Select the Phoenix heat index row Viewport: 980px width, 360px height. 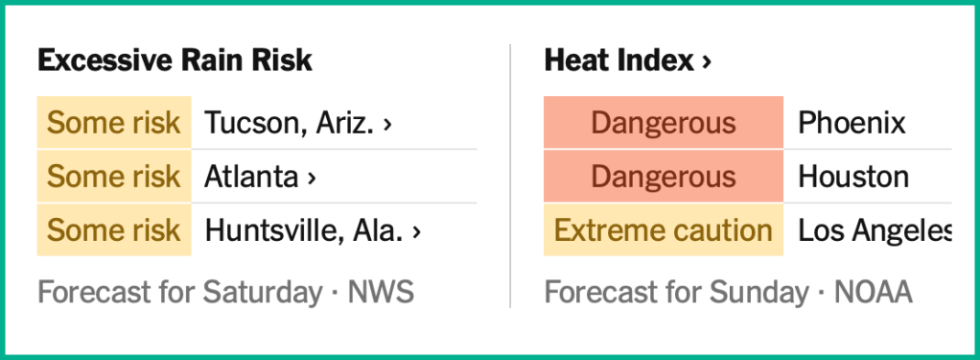pos(748,123)
